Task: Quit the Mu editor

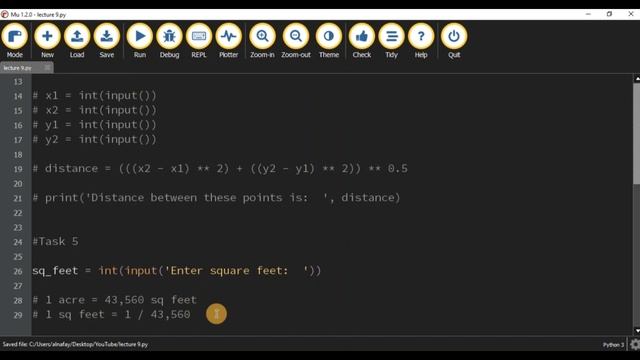Action: click(x=454, y=41)
